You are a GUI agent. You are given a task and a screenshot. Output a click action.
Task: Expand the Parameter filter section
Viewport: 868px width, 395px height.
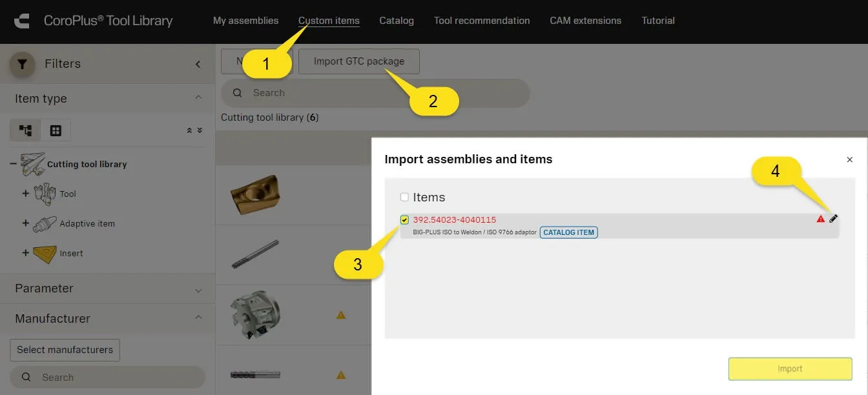(x=198, y=289)
